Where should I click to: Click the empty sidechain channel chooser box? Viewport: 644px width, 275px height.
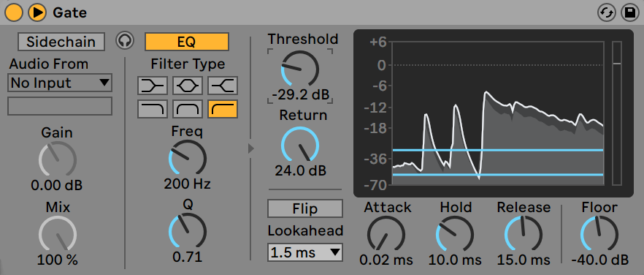60,106
